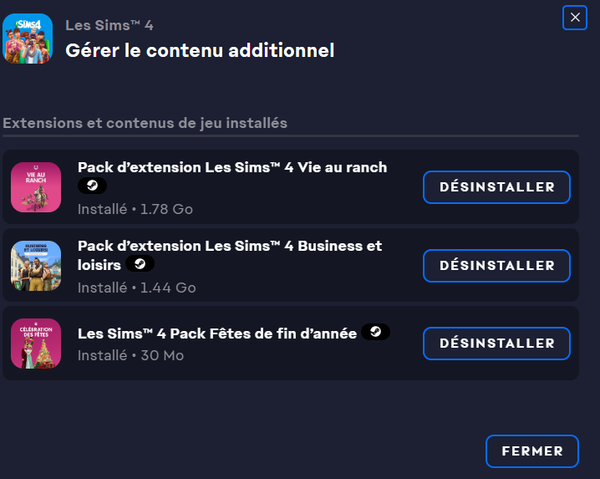
Task: Uninstall the Pack Fêtes de fin d'année
Action: (496, 343)
